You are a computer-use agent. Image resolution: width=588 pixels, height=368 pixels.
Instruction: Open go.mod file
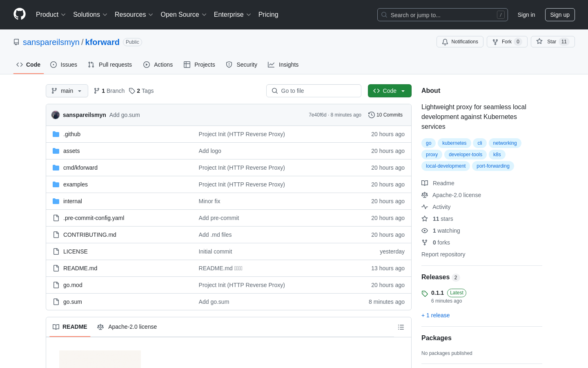tap(73, 285)
